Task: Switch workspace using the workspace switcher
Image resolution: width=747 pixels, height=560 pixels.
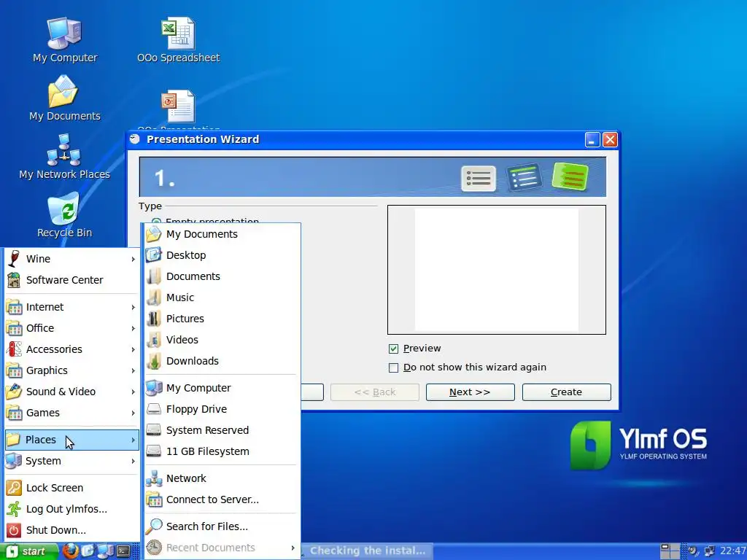Action: [670, 551]
